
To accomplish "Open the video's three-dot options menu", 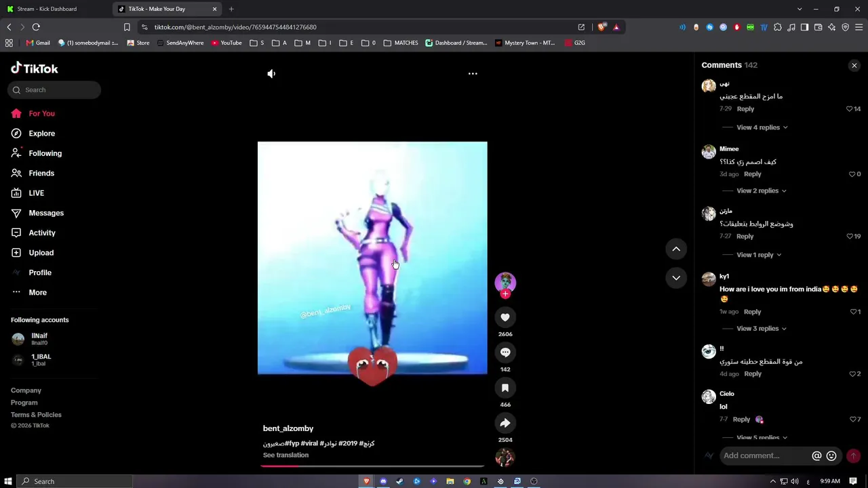I will (x=473, y=73).
